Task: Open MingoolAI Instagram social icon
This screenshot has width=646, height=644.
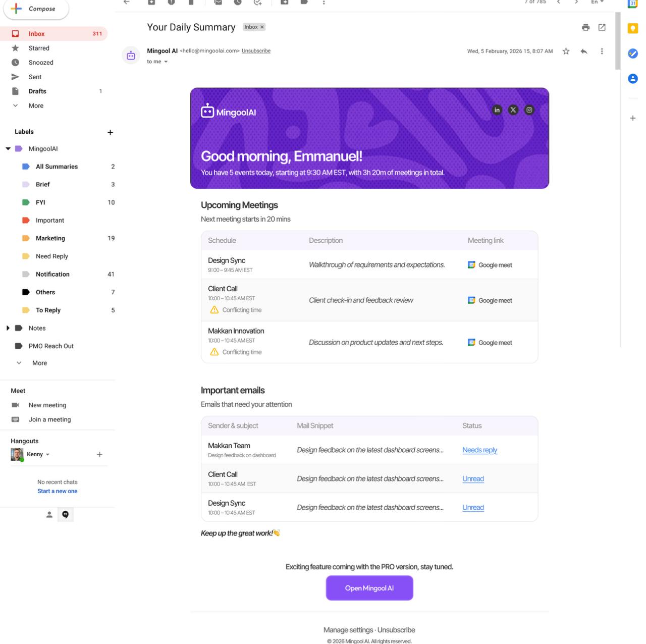Action: tap(529, 110)
